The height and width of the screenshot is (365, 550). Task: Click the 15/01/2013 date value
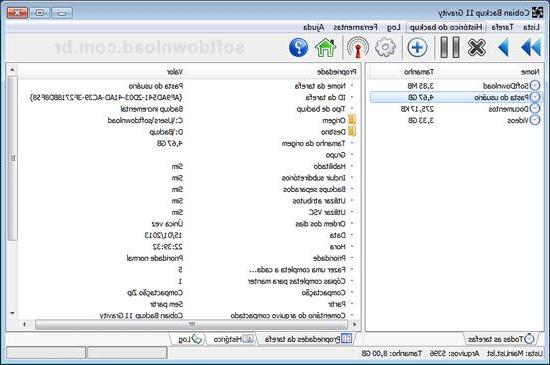163,235
